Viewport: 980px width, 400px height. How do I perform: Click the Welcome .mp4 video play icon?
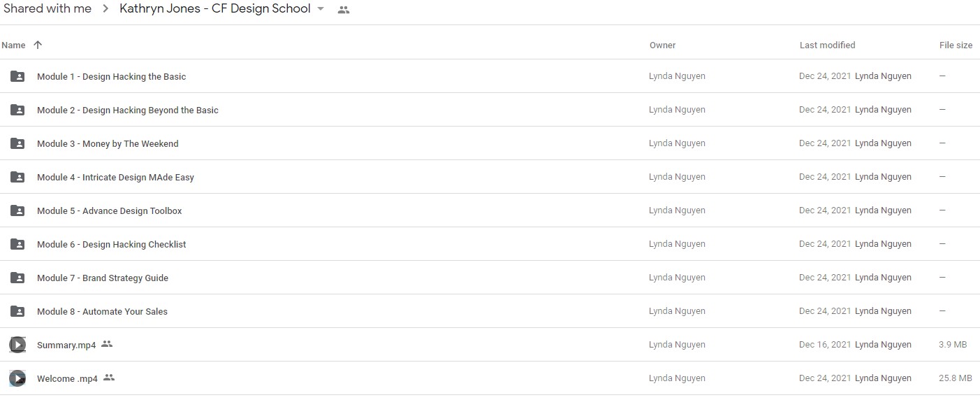(17, 378)
